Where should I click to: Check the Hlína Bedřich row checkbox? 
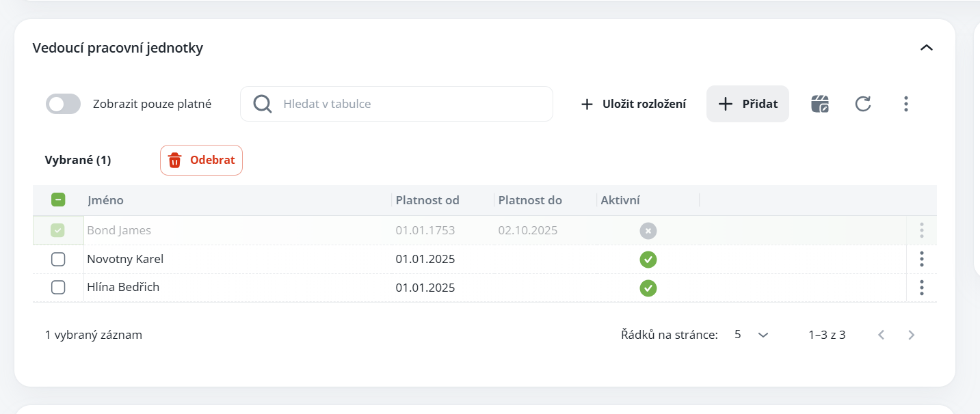(x=58, y=288)
